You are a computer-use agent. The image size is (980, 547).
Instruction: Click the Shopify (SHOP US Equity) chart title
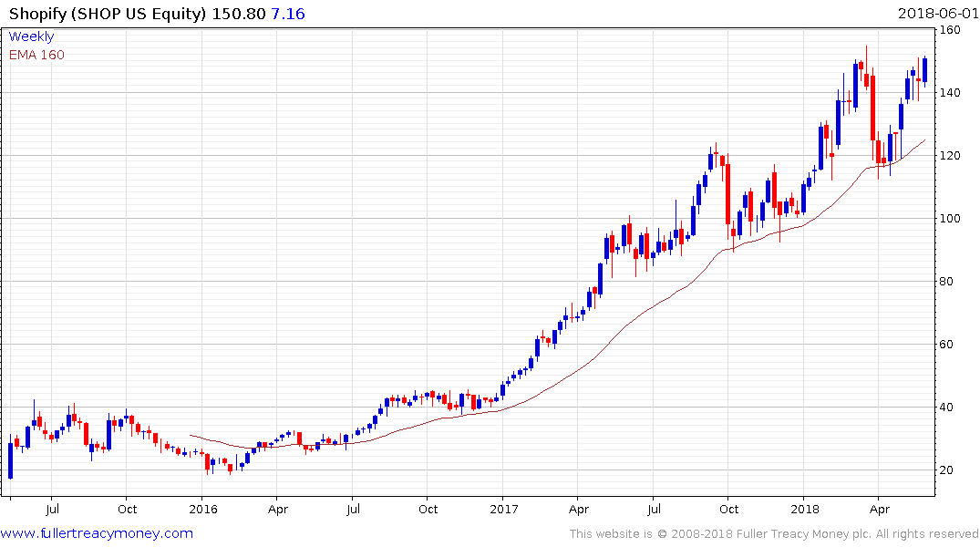click(107, 13)
